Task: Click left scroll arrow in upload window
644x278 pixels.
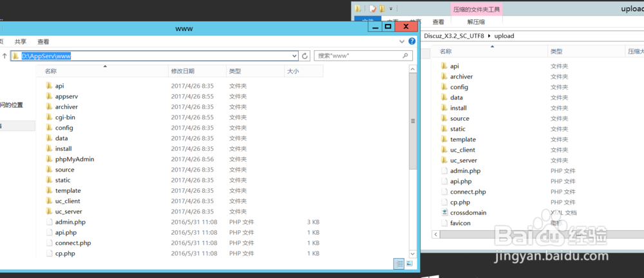Action: click(x=435, y=234)
